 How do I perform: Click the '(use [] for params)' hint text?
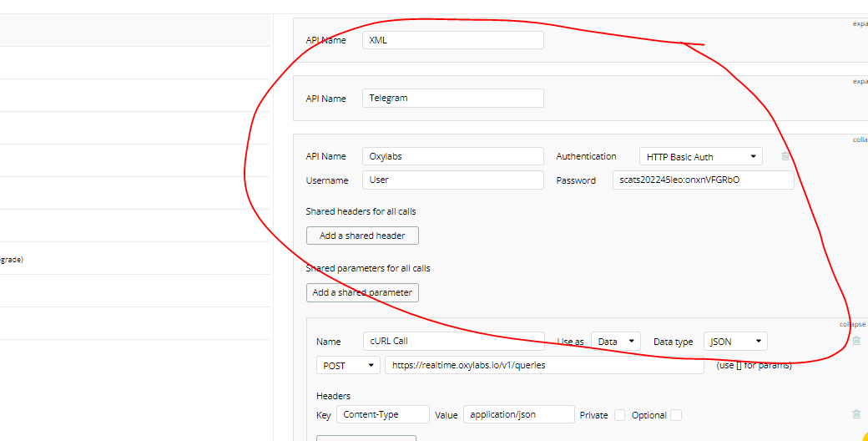(x=754, y=366)
